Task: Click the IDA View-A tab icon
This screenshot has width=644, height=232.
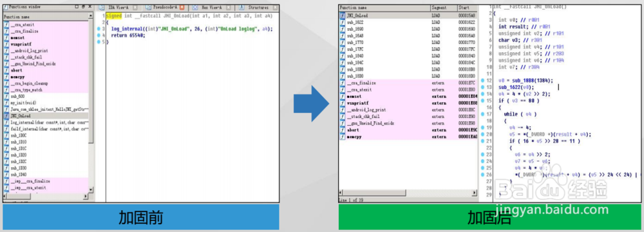Action: pyautogui.click(x=102, y=7)
